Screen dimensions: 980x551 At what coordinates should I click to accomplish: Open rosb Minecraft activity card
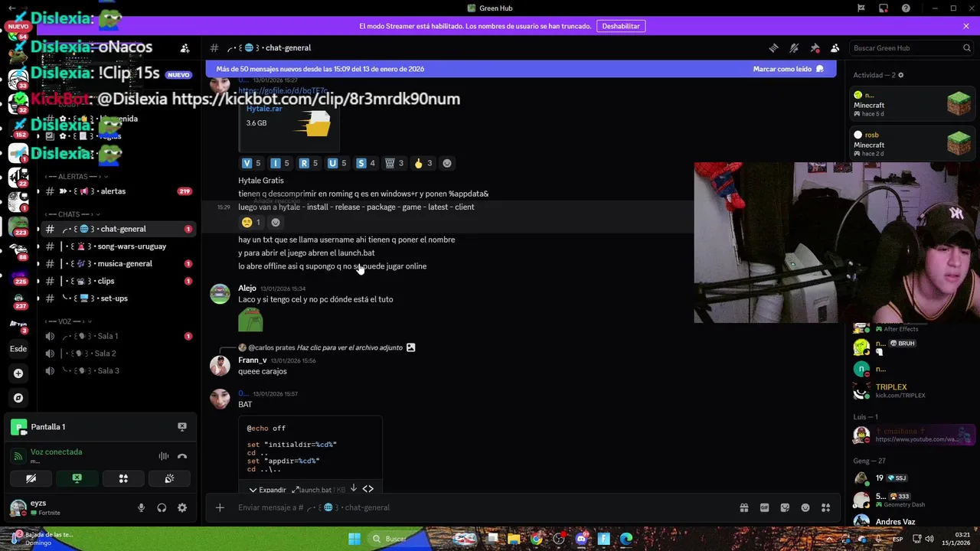coord(912,144)
